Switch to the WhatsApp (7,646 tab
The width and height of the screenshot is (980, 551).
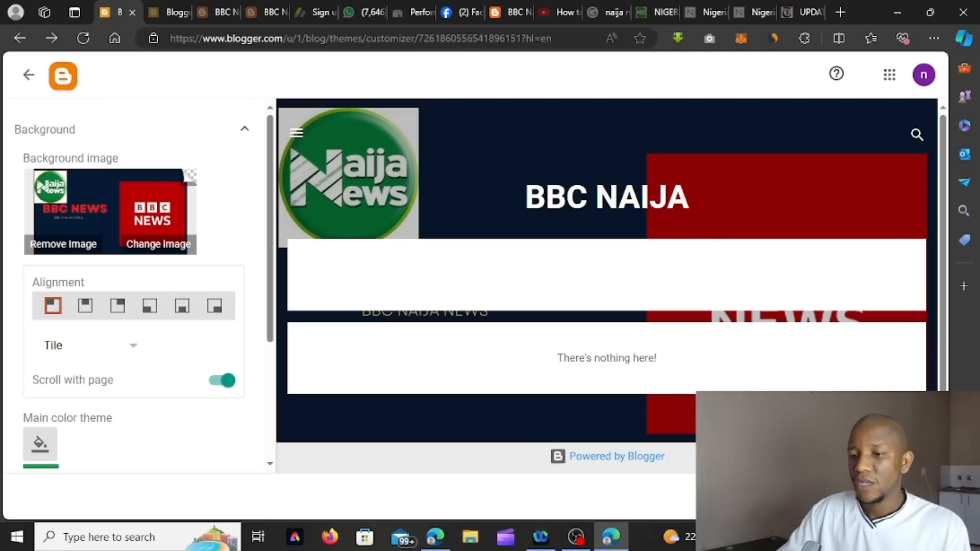pos(364,12)
